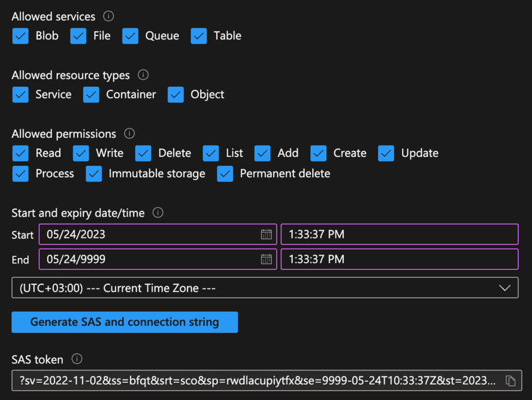
Task: Click Generate SAS and connection string button
Action: tap(125, 322)
